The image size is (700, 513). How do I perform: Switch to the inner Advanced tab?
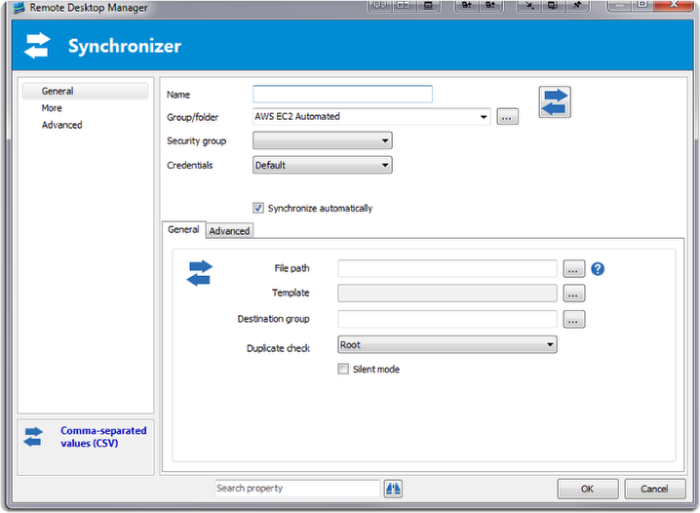pyautogui.click(x=229, y=231)
